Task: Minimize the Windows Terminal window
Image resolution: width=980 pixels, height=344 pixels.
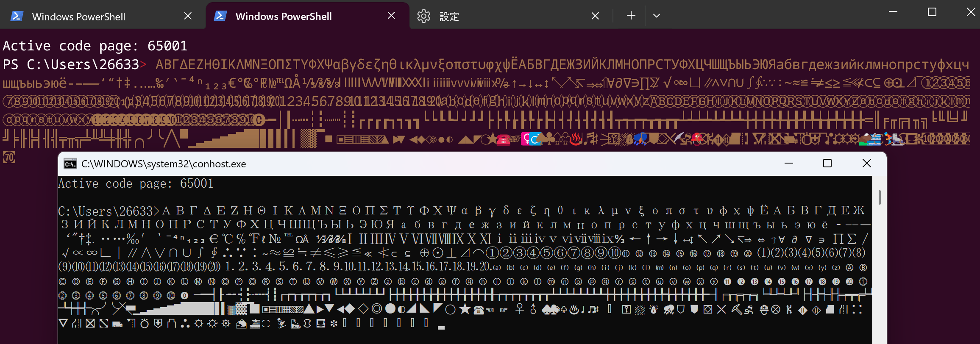Action: 893,12
